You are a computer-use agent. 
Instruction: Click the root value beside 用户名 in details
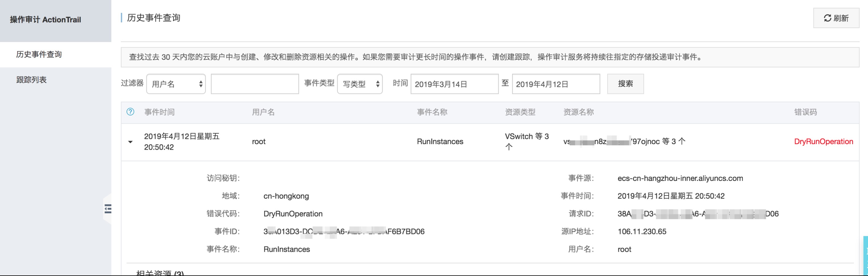coord(624,249)
